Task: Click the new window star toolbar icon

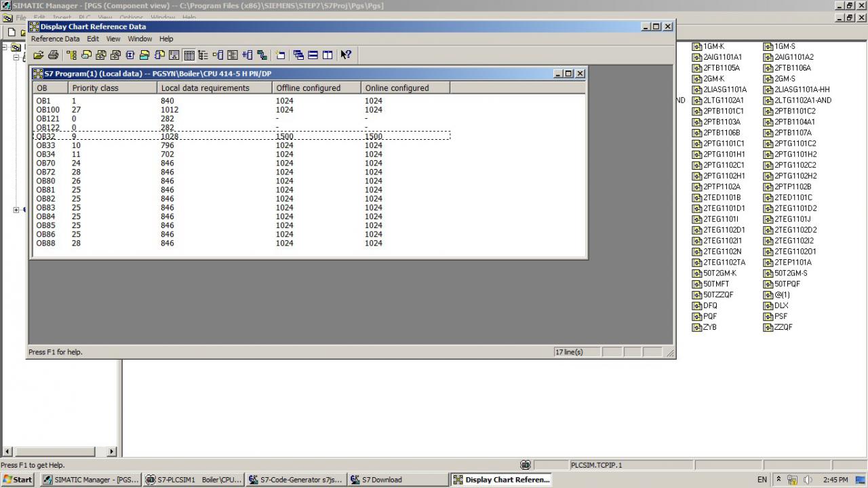Action: pos(280,55)
